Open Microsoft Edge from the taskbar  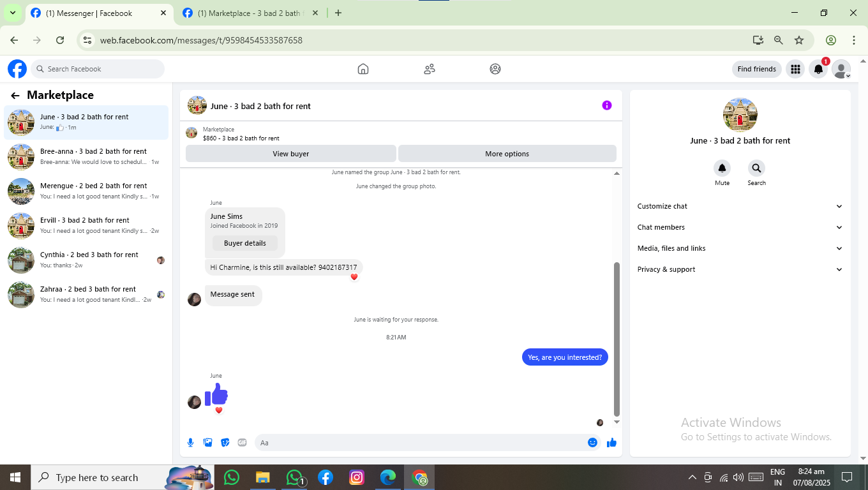[388, 477]
